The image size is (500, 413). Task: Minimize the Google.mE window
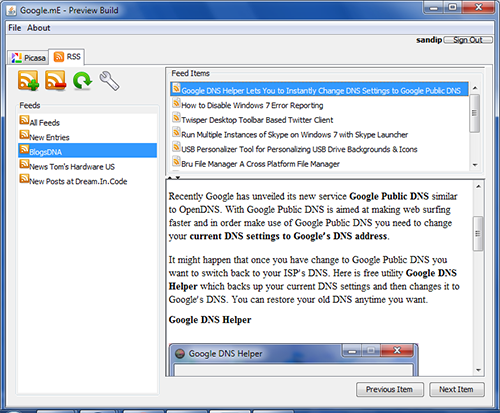pos(434,7)
